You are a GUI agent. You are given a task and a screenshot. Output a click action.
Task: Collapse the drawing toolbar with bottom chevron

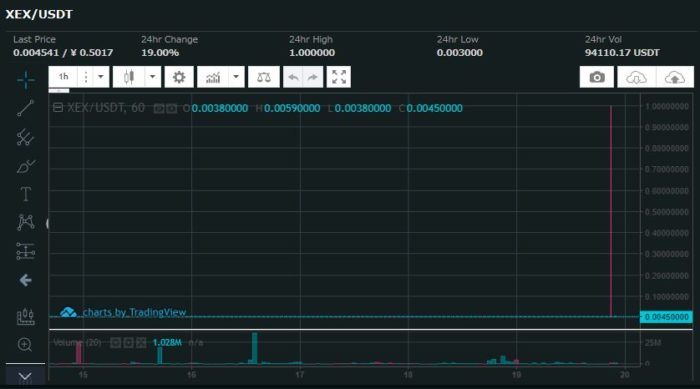[25, 376]
